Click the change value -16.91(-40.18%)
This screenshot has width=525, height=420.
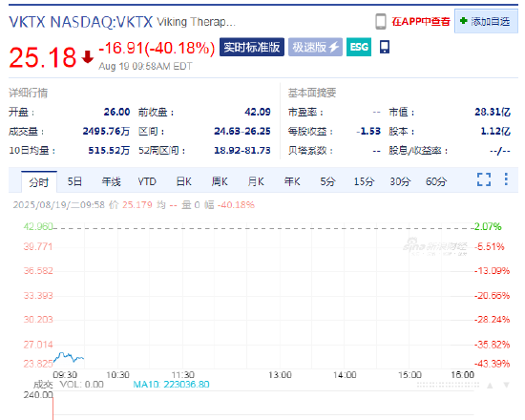[x=157, y=49]
